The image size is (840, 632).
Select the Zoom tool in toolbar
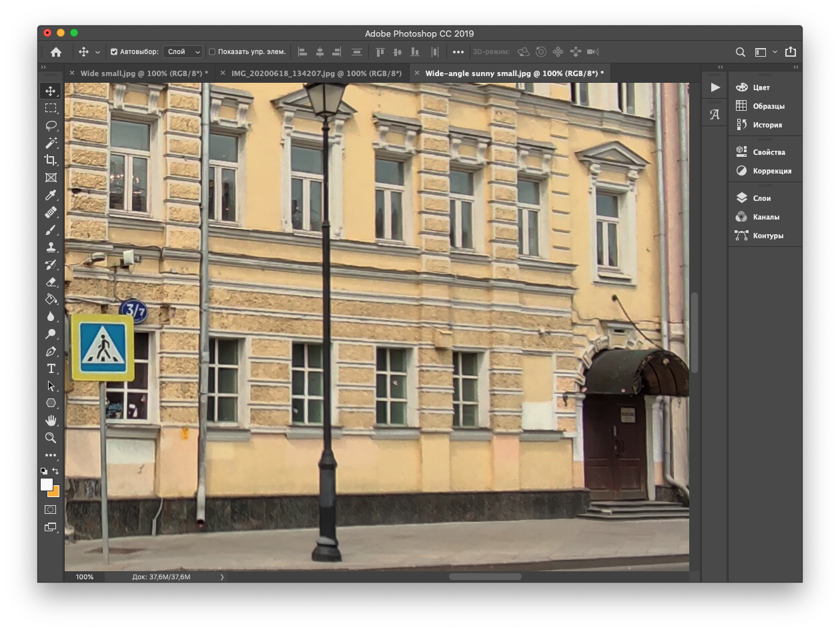[51, 438]
